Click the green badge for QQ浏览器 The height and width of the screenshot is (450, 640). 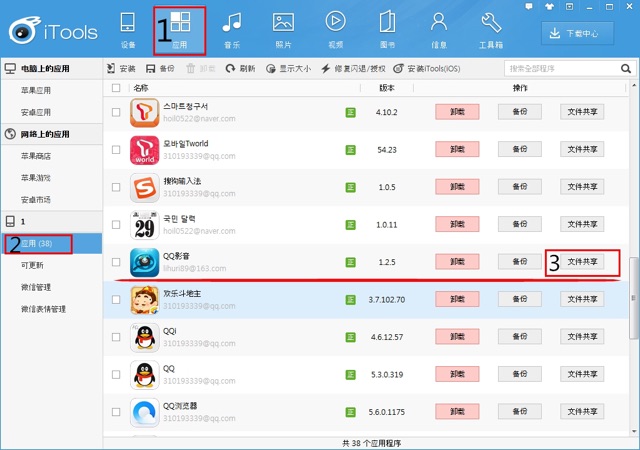[x=351, y=412]
